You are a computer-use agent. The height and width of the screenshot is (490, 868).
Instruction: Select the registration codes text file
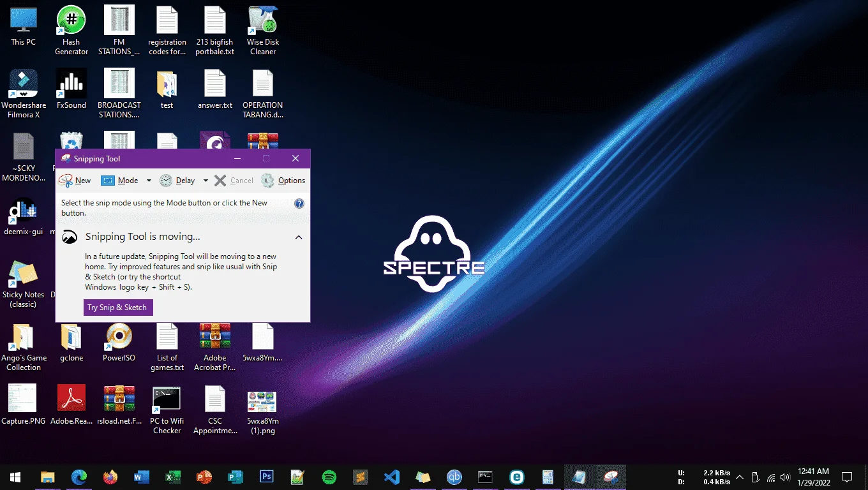(x=167, y=31)
